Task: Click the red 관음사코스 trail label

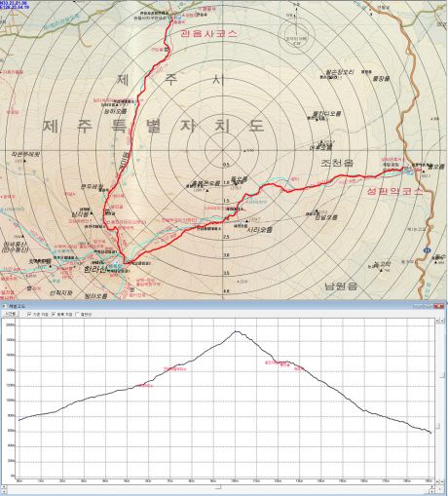Action: coord(208,33)
